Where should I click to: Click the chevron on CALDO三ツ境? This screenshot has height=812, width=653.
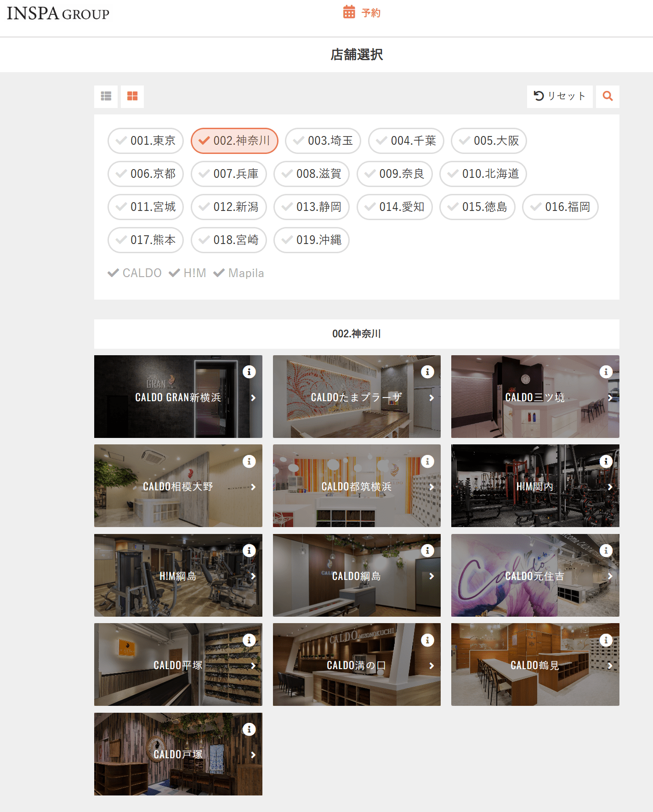pos(610,397)
